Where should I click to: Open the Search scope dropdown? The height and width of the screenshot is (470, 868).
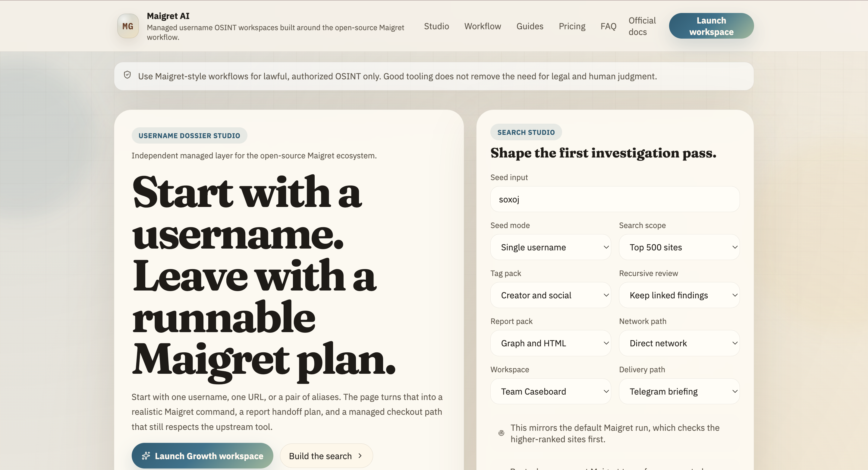click(679, 247)
